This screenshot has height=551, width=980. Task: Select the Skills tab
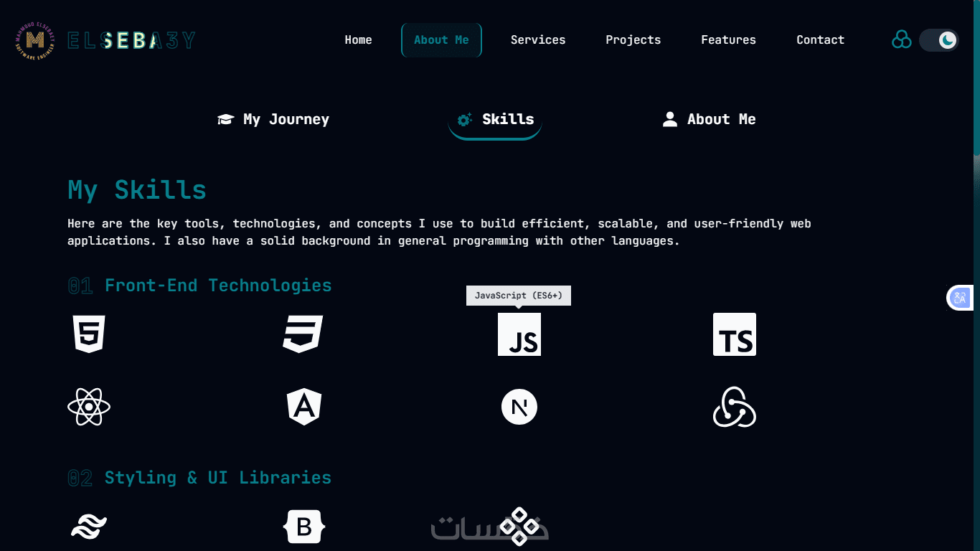point(495,120)
